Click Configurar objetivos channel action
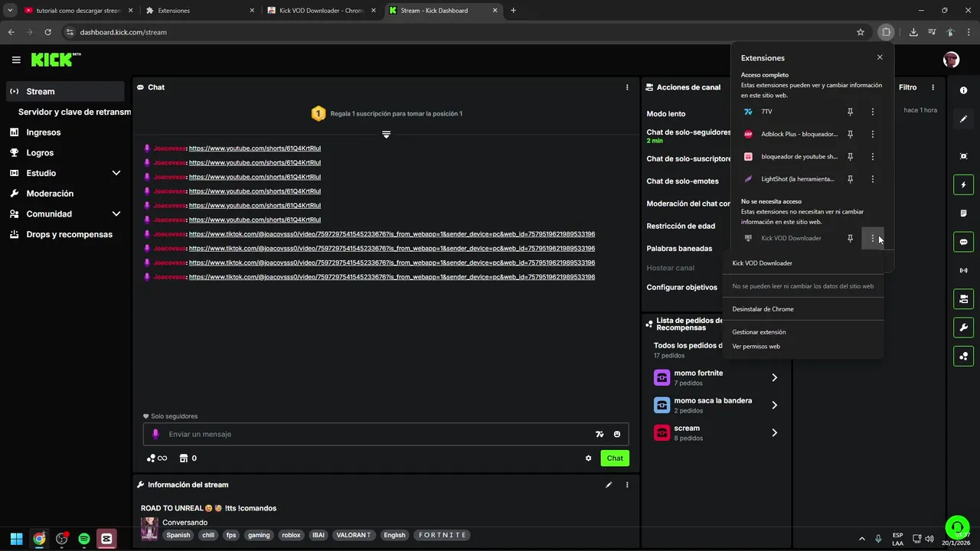Viewport: 980px width, 551px height. tap(681, 288)
